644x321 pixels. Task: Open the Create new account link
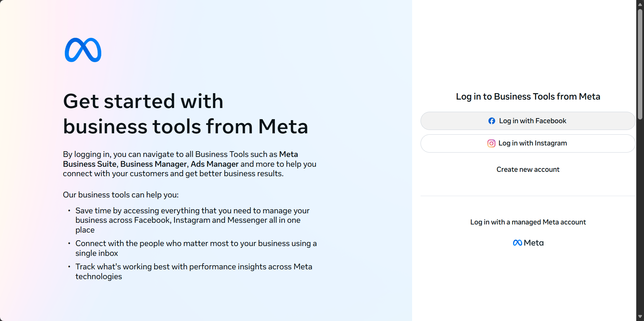528,169
